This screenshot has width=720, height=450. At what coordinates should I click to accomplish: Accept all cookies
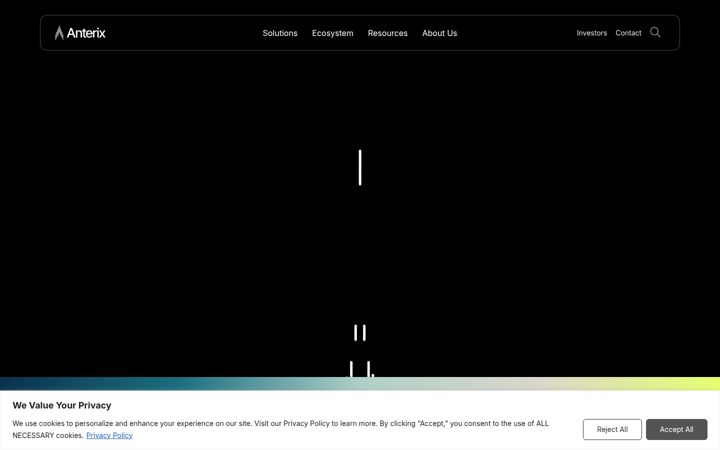click(x=676, y=429)
